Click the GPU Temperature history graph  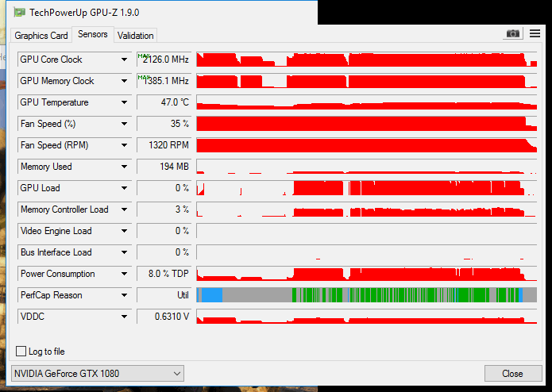[366, 102]
